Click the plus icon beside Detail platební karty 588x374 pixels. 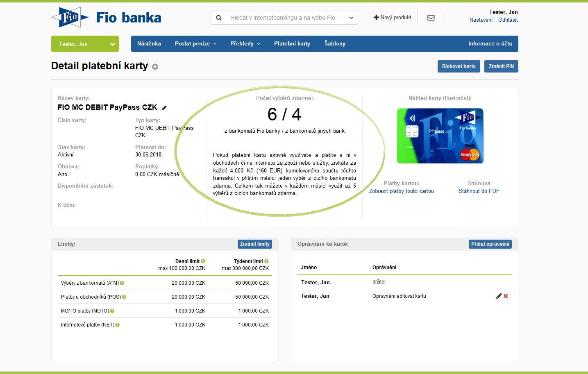(155, 67)
